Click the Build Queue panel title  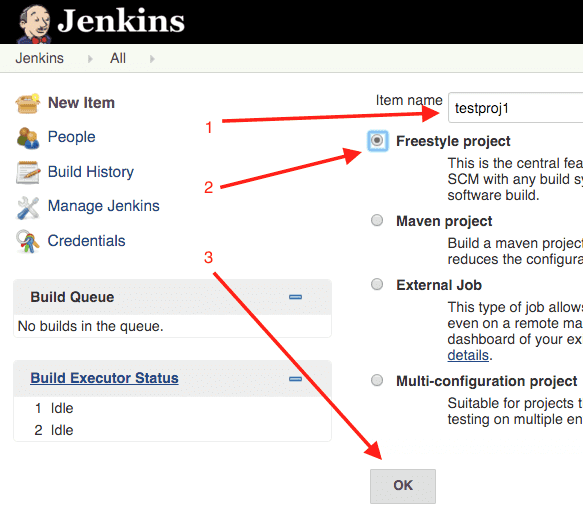click(72, 297)
